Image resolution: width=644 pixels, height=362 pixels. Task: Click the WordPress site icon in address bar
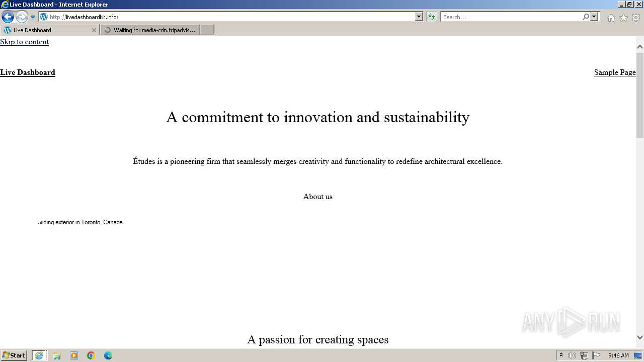pyautogui.click(x=44, y=17)
